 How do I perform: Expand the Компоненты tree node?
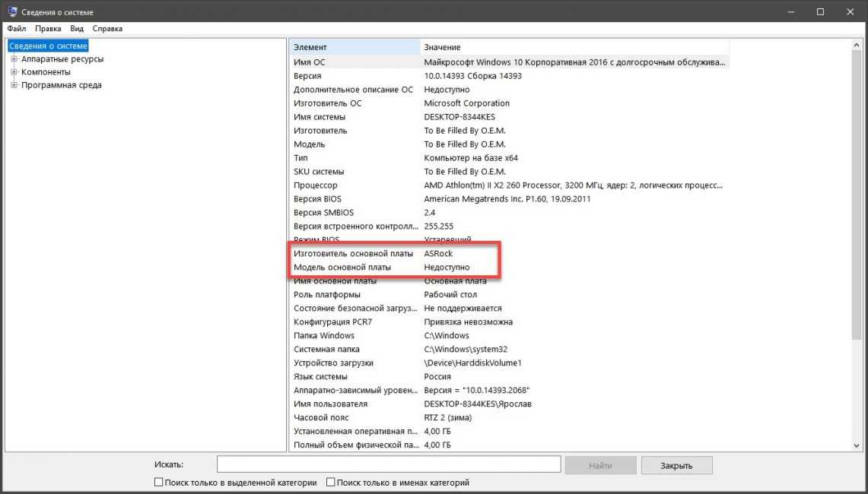tap(14, 72)
